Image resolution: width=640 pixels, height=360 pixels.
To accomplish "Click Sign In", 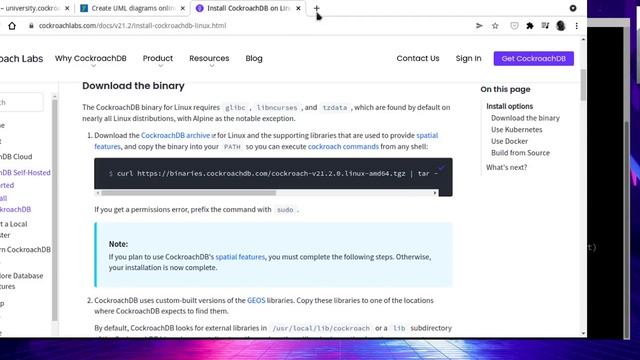I will coord(469,58).
